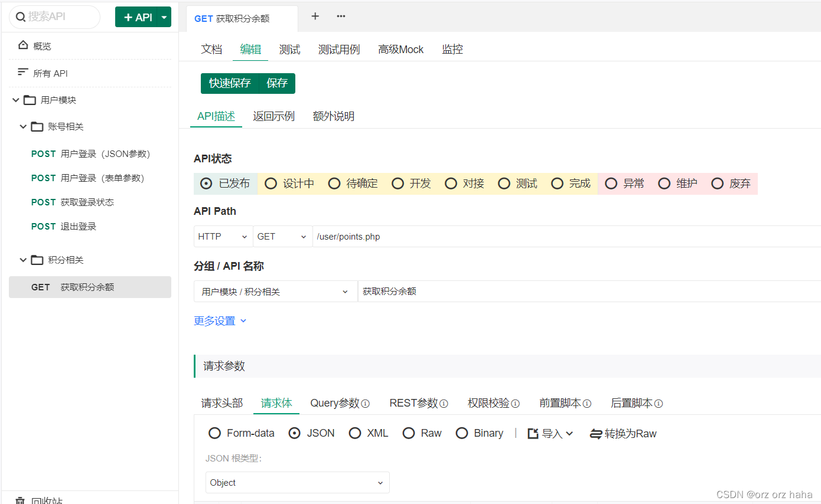Screen dimensions: 821x504
Task: Click the REST参数 info icon
Action: 444,404
